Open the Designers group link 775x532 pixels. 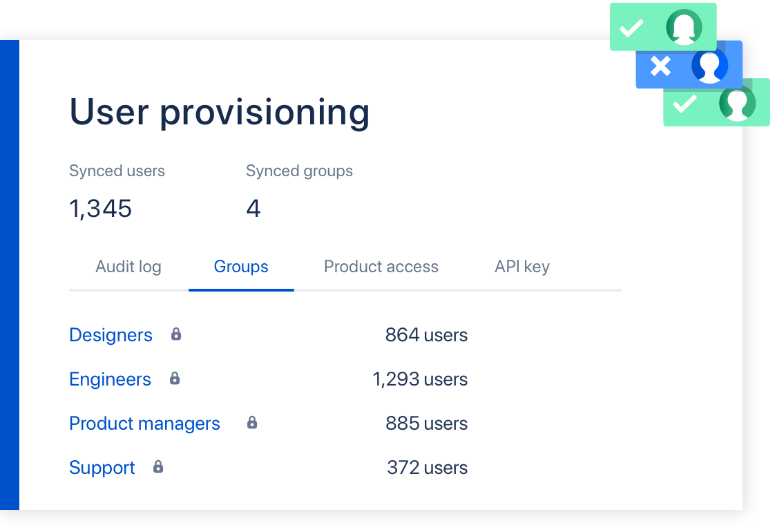[111, 335]
